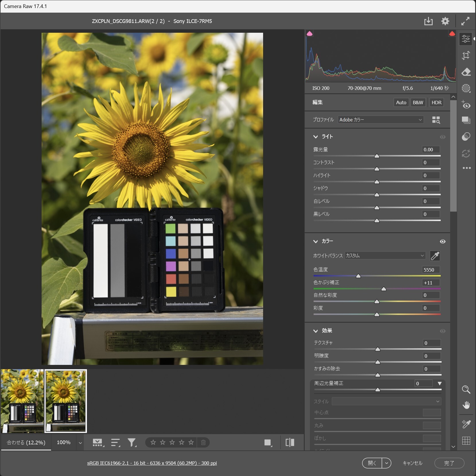Select the Red Eye removal tool
Image resolution: width=476 pixels, height=476 pixels.
[x=466, y=105]
